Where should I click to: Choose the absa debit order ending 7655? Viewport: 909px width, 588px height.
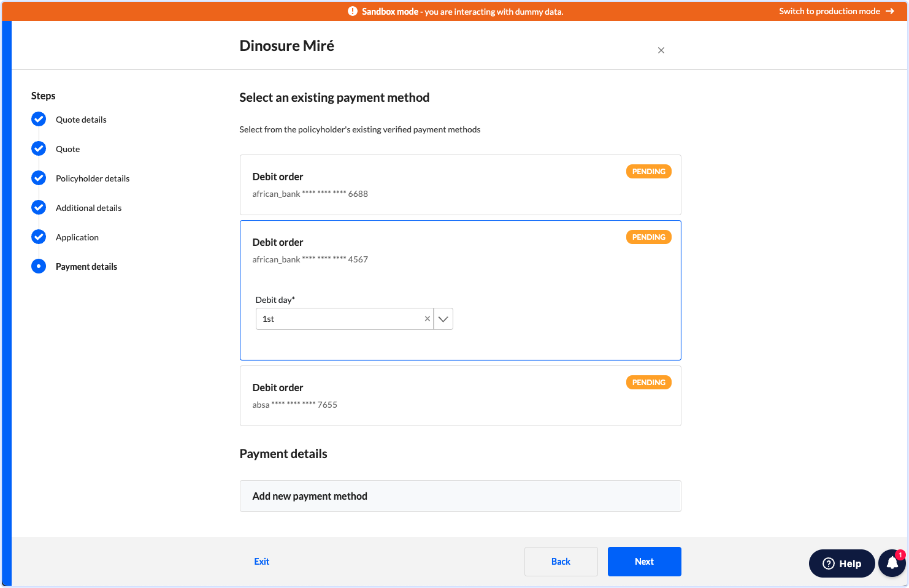[460, 395]
